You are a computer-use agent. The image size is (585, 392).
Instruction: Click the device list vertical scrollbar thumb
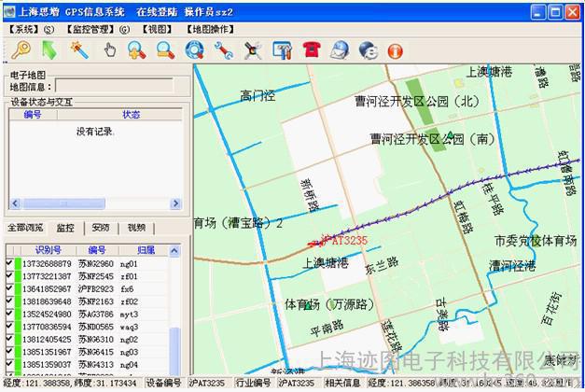coord(174,349)
